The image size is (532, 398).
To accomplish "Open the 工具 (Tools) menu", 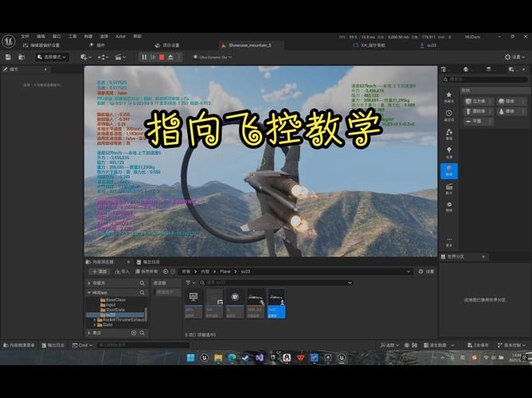I will 72,37.
